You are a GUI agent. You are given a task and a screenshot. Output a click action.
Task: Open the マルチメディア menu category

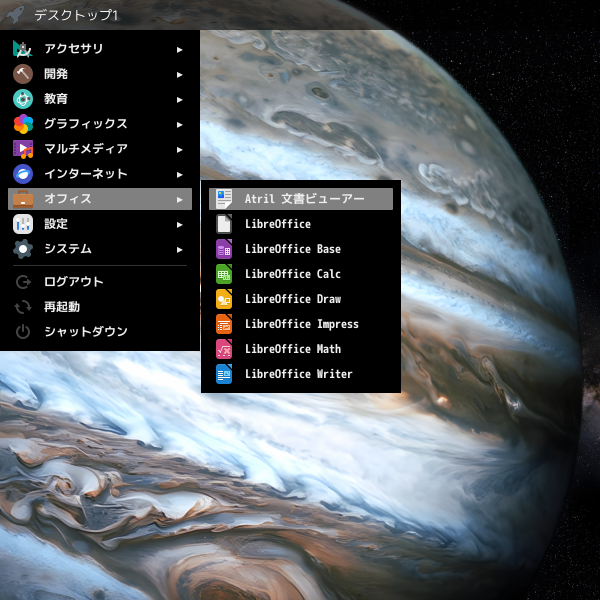(x=100, y=149)
